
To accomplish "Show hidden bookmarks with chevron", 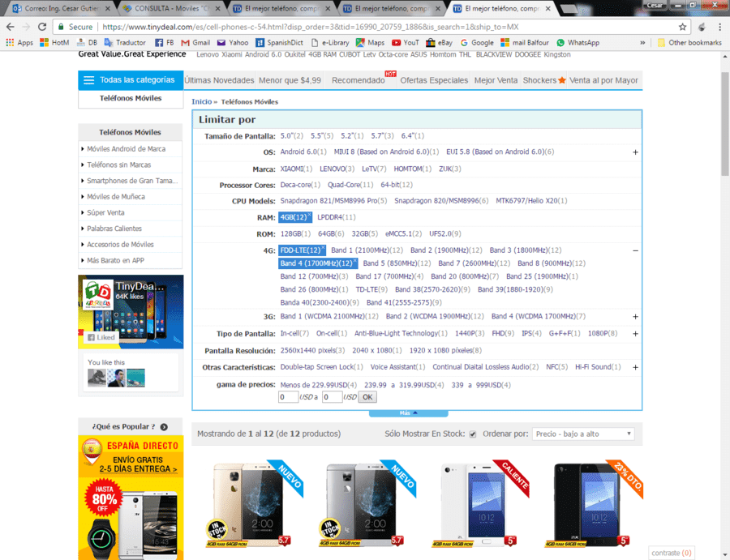I will click(642, 43).
